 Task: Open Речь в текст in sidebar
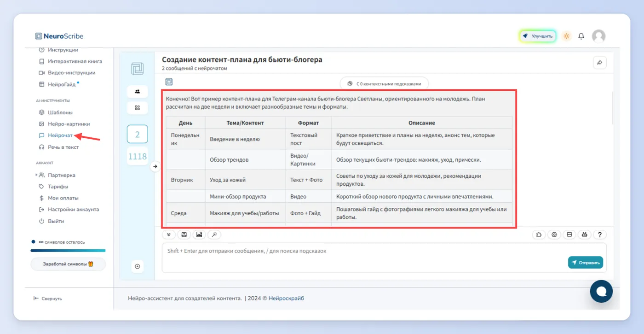coord(58,147)
